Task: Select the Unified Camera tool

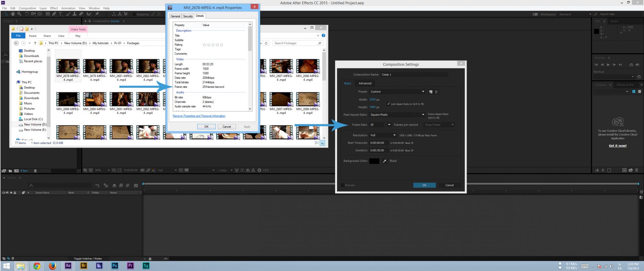Action: click(x=34, y=14)
